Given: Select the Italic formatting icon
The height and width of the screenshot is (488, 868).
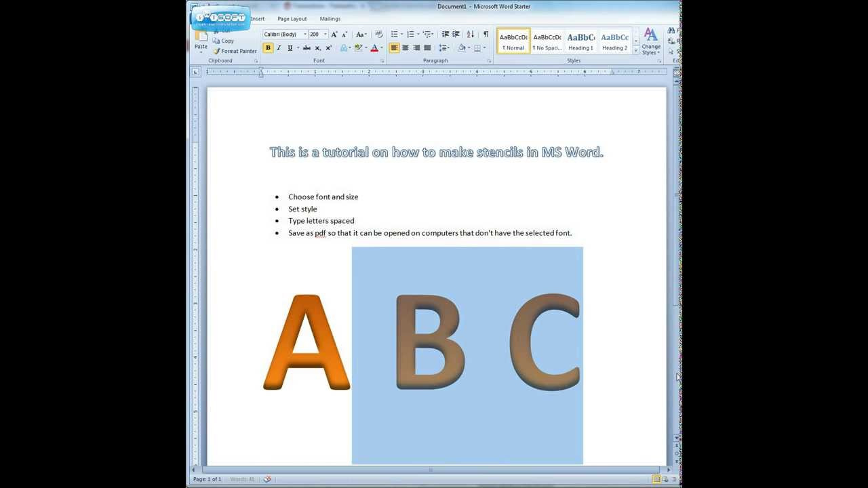Looking at the screenshot, I should [x=279, y=47].
